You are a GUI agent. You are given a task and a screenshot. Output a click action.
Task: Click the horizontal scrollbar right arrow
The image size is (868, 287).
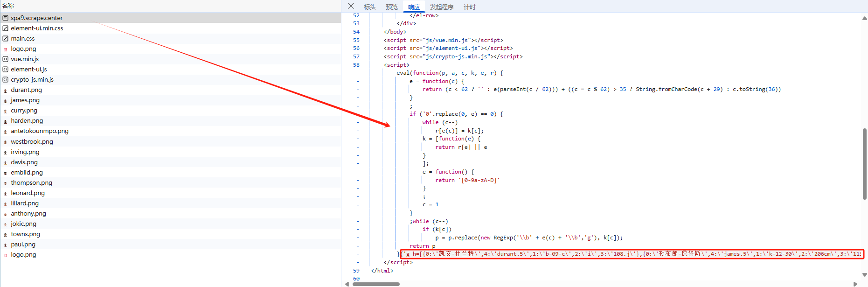[x=855, y=284]
